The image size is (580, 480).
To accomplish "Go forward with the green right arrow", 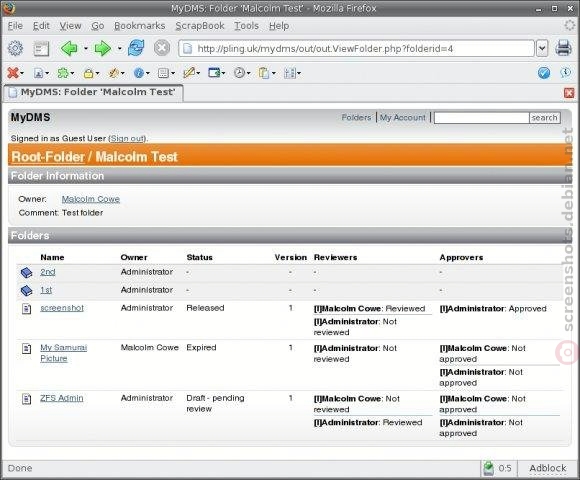I will [x=102, y=48].
